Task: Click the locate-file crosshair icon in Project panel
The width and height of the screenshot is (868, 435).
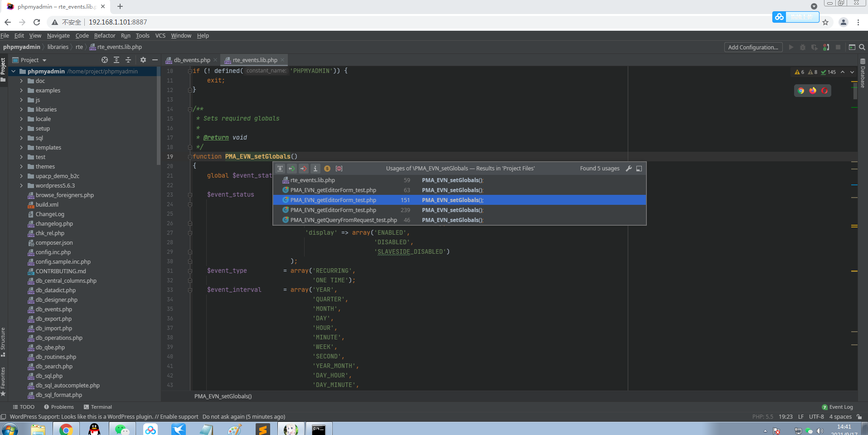Action: coord(105,60)
